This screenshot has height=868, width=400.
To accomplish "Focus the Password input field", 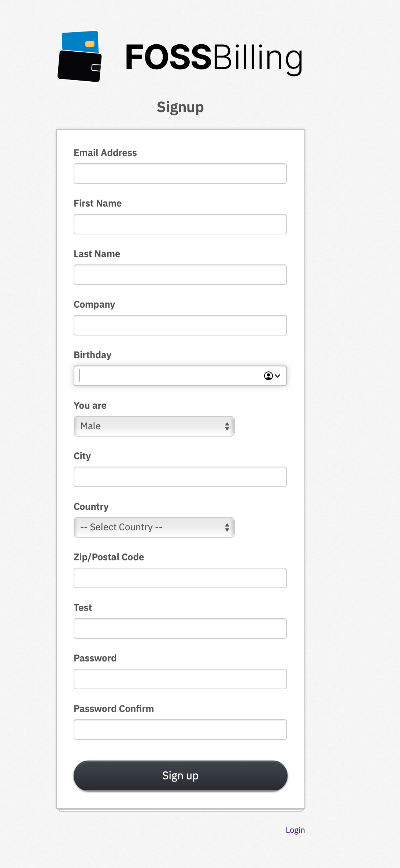I will point(180,679).
